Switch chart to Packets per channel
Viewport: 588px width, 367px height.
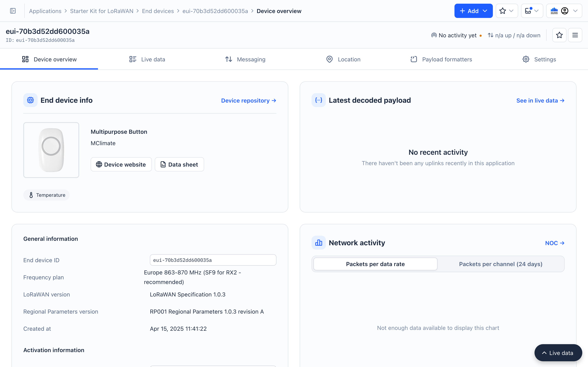[x=501, y=264]
